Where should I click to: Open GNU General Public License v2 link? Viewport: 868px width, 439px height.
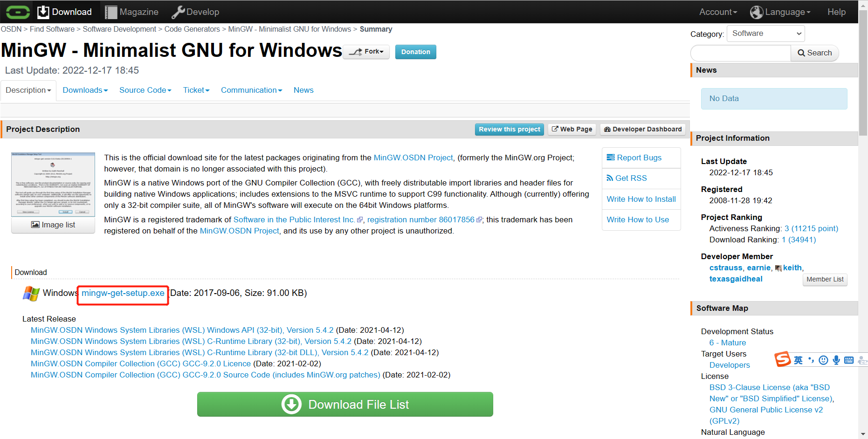coord(766,415)
